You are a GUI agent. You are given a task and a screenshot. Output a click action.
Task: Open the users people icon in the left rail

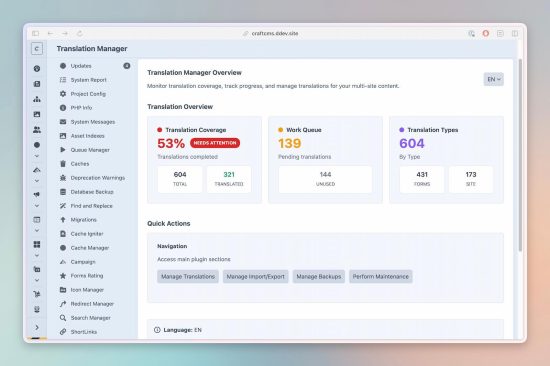click(37, 129)
